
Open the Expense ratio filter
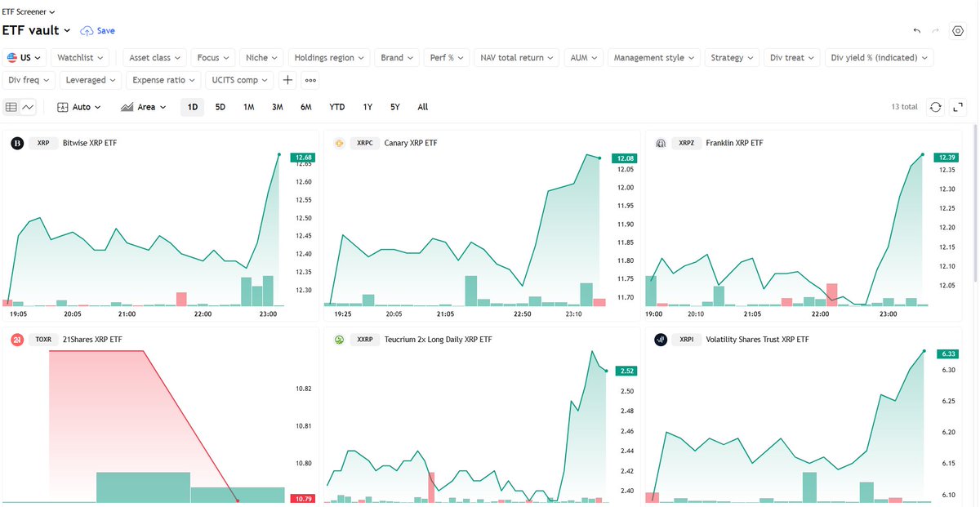click(x=163, y=80)
